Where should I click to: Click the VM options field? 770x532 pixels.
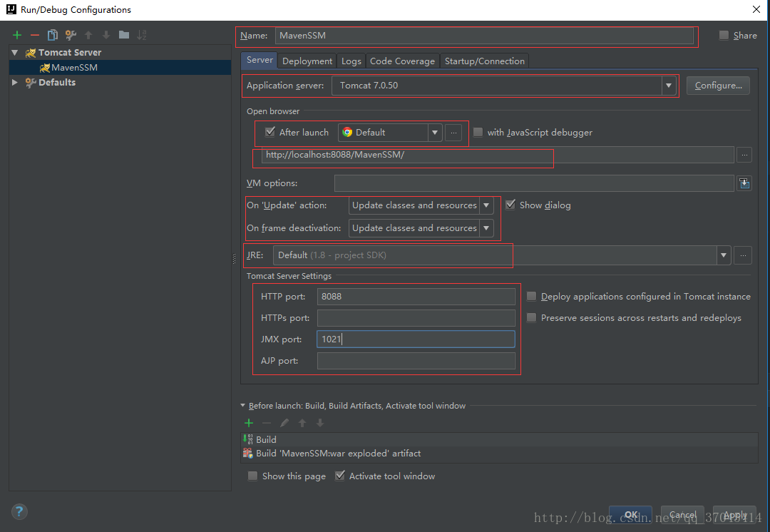pos(534,183)
